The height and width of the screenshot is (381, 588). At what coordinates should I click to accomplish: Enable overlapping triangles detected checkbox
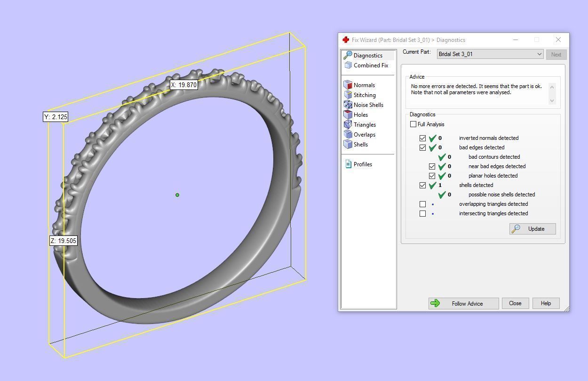422,204
